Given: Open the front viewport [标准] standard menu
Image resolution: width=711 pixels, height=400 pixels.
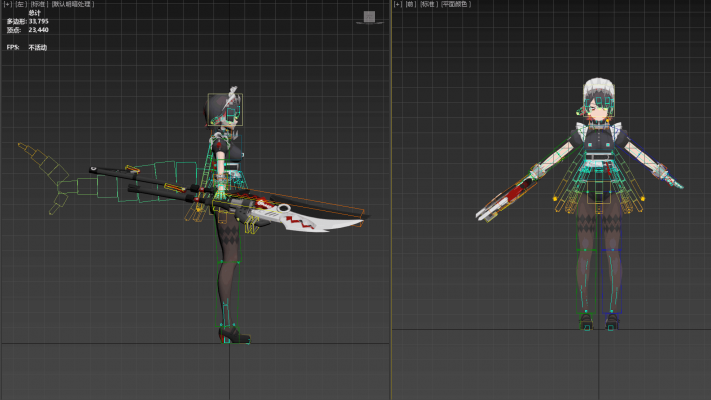Looking at the screenshot, I should click(x=428, y=4).
